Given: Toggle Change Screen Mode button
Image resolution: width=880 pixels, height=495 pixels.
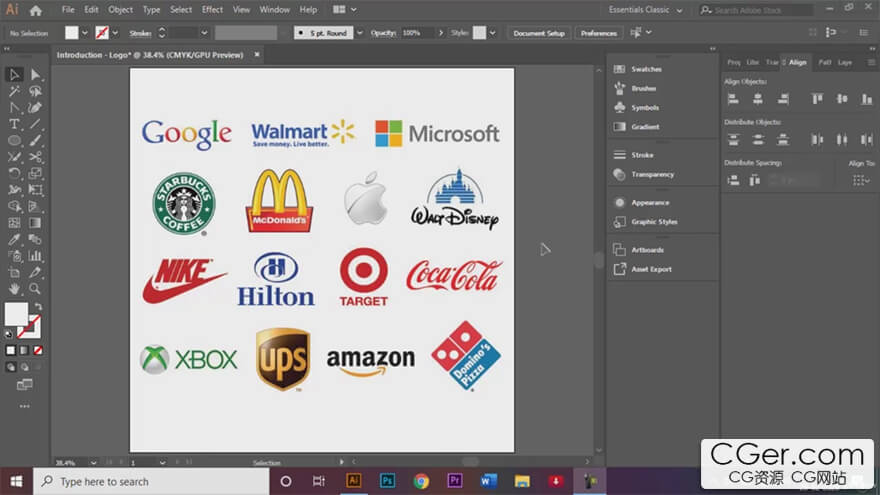Looking at the screenshot, I should pos(25,385).
